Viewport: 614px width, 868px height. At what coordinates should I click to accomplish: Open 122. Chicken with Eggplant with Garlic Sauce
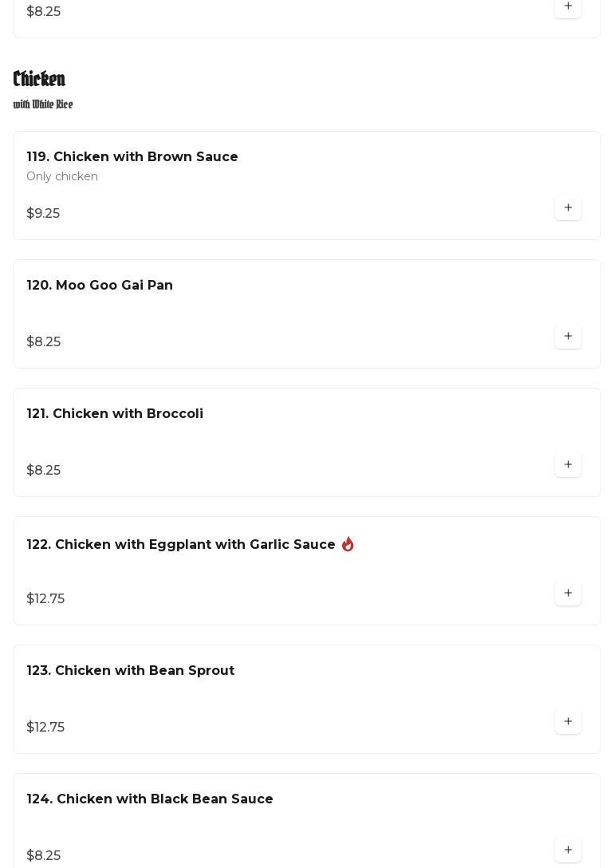[181, 545]
